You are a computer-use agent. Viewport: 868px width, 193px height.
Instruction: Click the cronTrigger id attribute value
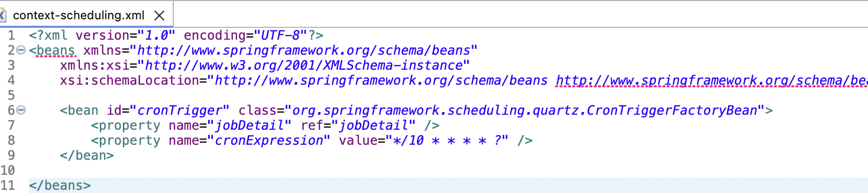[x=180, y=110]
